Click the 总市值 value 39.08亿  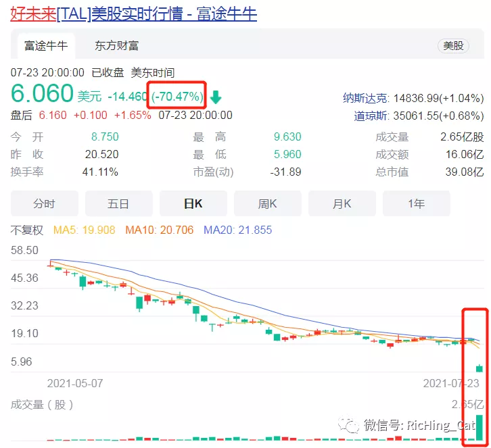(465, 172)
